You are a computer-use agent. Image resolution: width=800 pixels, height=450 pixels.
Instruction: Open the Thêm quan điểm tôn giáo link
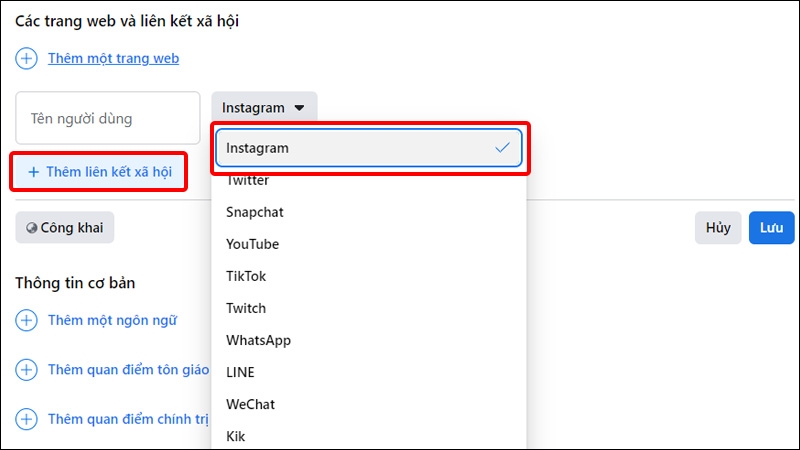(x=129, y=370)
